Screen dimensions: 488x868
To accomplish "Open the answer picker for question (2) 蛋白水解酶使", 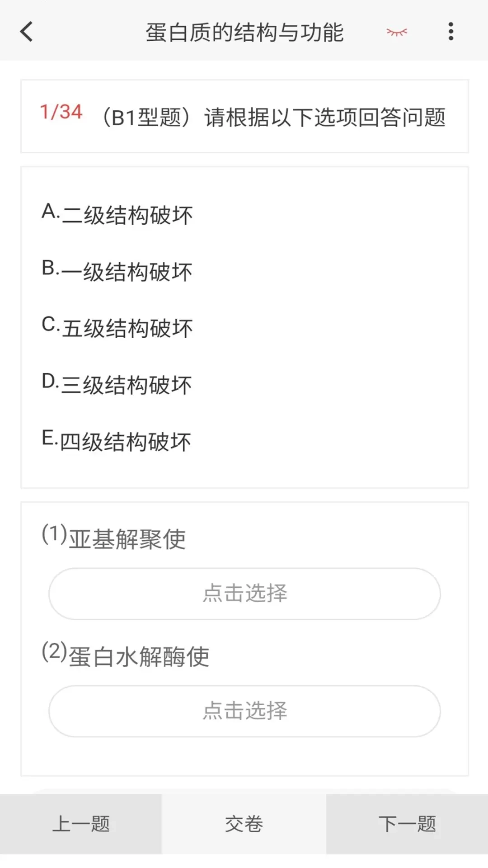I will coord(244,711).
